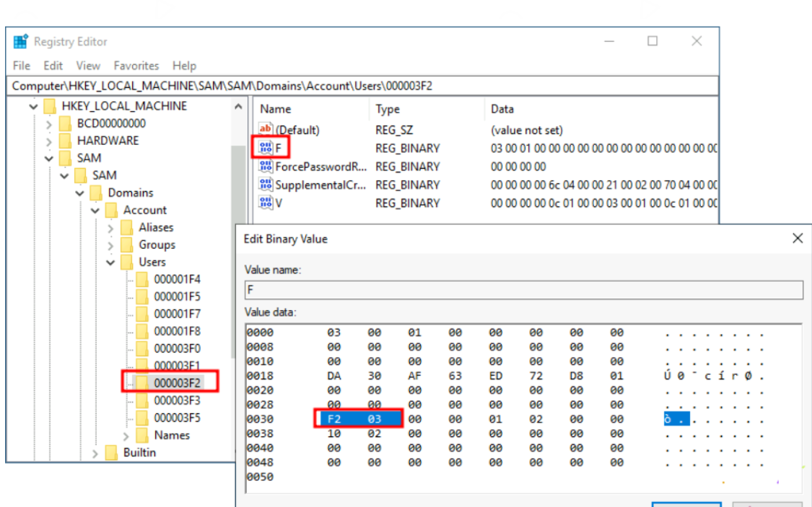Click the 000001F4 folder icon

click(x=142, y=279)
